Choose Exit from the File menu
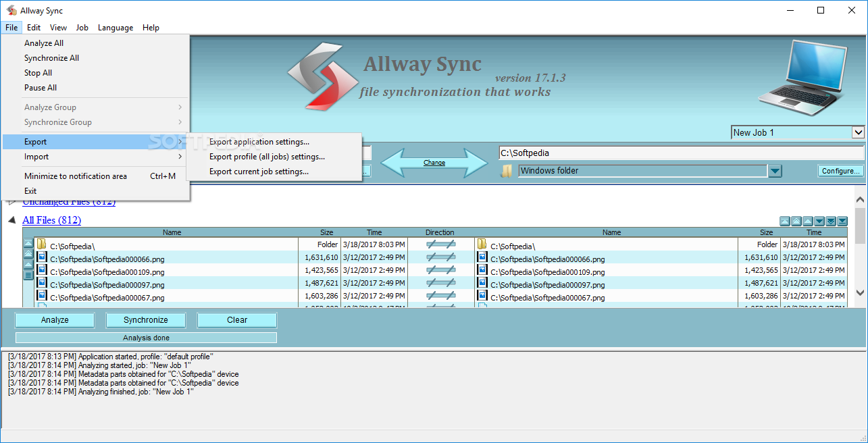This screenshot has height=443, width=868. 95,191
